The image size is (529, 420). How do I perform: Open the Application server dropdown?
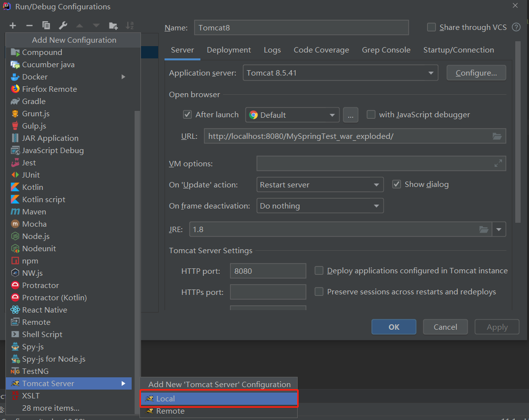click(x=340, y=73)
